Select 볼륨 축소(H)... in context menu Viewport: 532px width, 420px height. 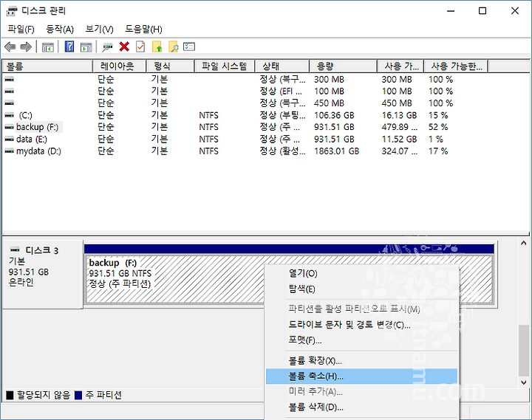pyautogui.click(x=361, y=376)
